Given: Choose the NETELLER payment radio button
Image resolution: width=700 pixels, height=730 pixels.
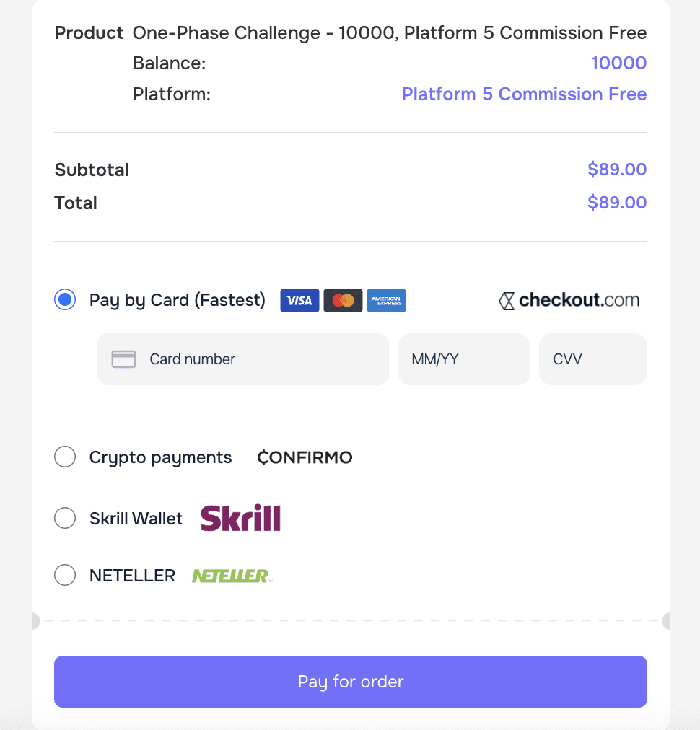Looking at the screenshot, I should tap(65, 575).
